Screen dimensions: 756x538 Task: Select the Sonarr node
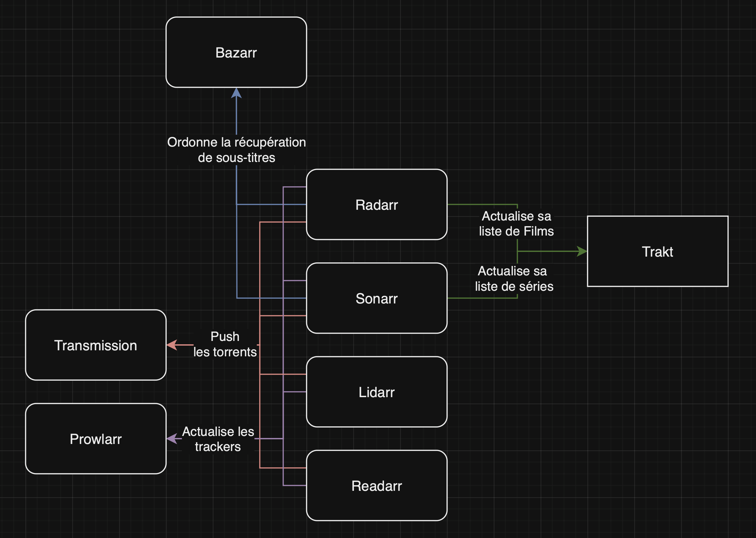[377, 298]
